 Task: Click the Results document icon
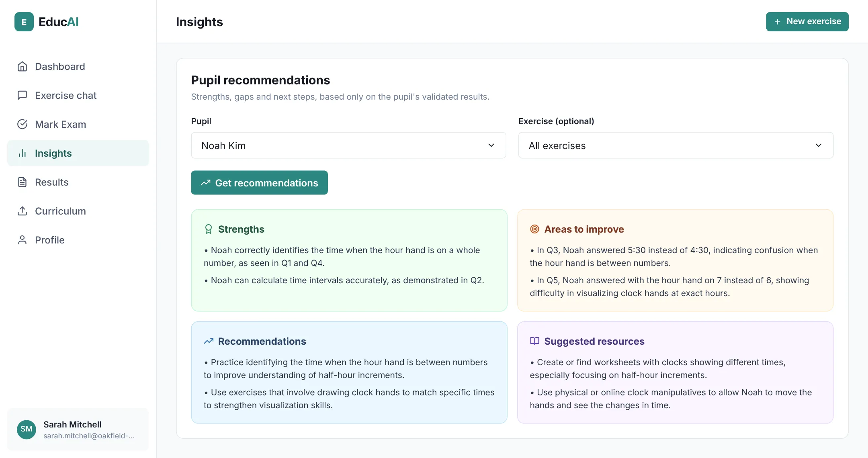coord(23,182)
